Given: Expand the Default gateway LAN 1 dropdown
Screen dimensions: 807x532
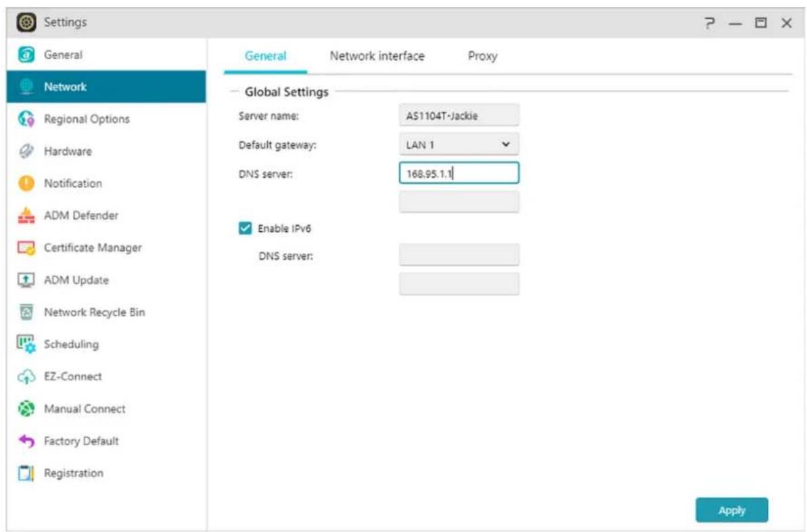Looking at the screenshot, I should (459, 145).
